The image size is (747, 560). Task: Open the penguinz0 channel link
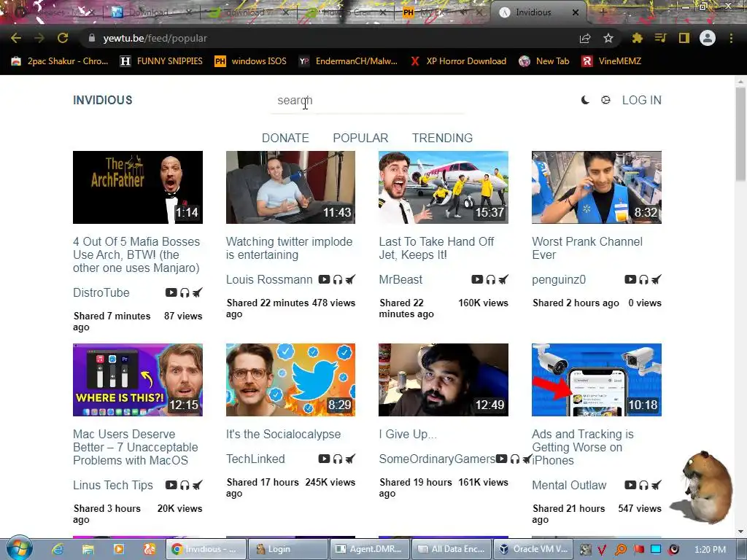[x=558, y=279]
